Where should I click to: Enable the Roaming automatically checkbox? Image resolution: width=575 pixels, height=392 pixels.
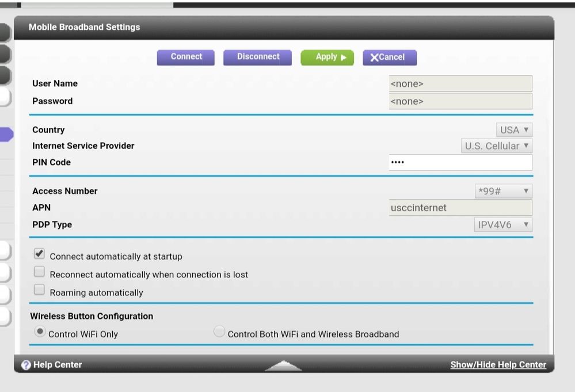[39, 290]
